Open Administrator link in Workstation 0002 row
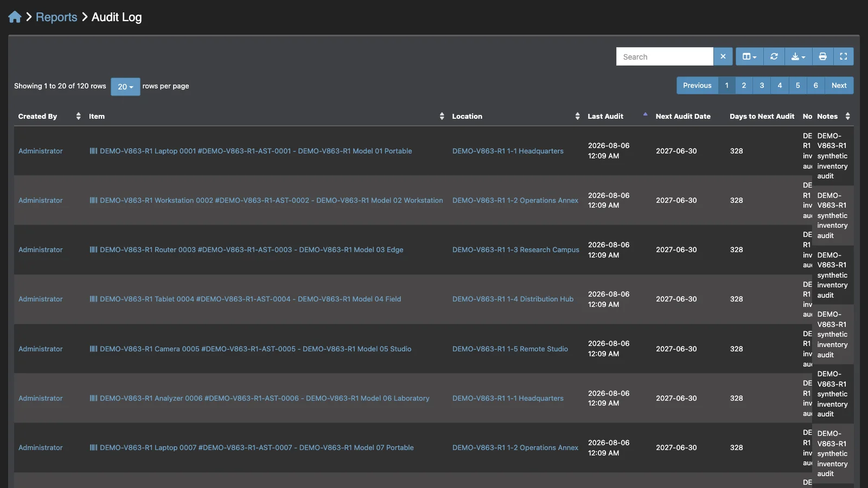The width and height of the screenshot is (868, 488). click(41, 200)
